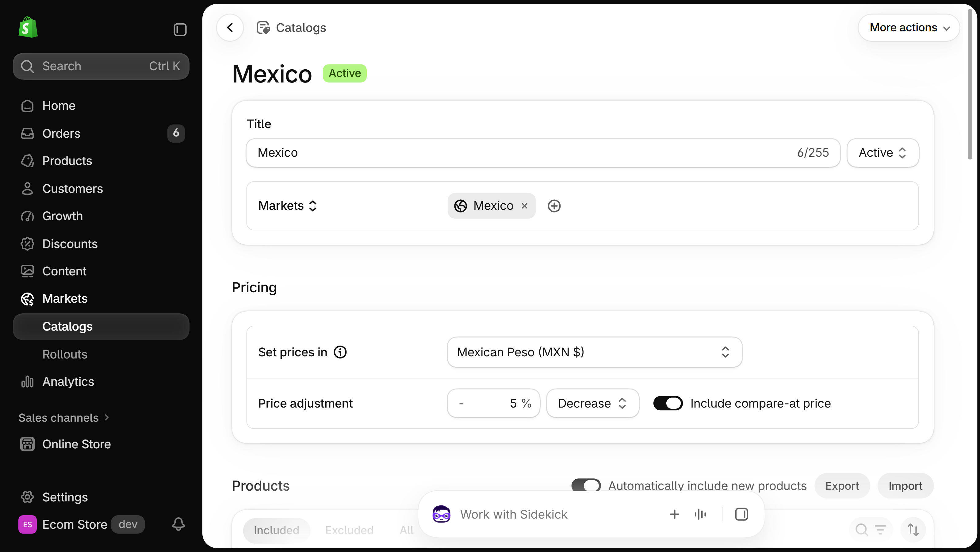Click the Online Store icon
The image size is (980, 552).
click(x=27, y=444)
